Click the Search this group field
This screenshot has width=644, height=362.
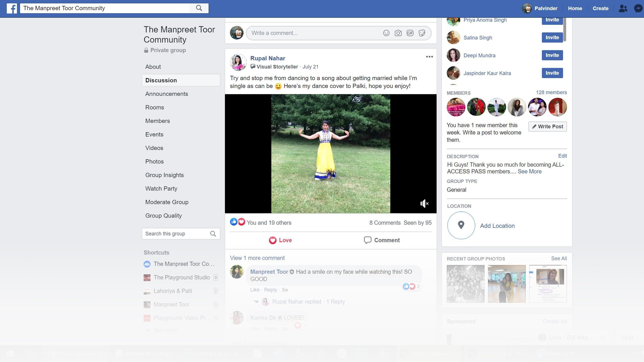176,234
